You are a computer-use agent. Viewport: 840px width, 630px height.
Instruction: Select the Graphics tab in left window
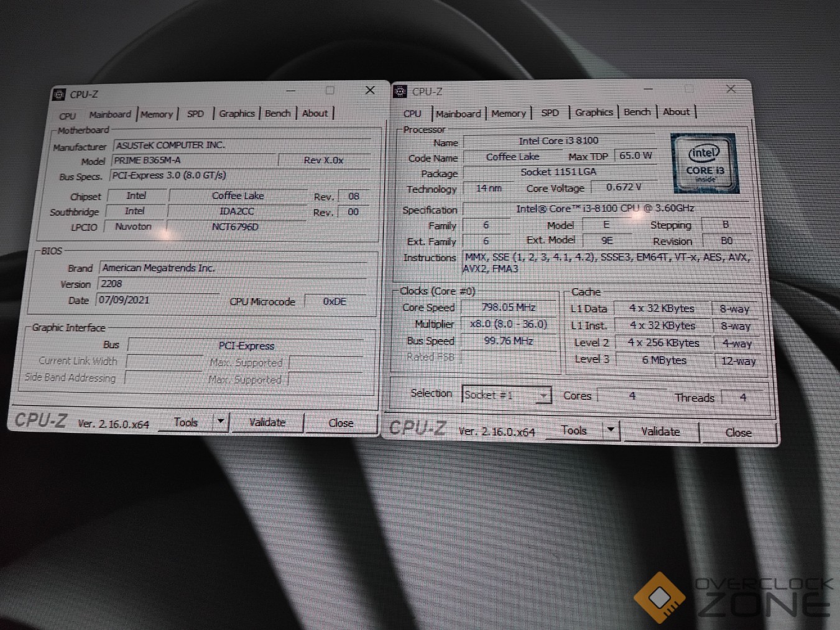tap(237, 114)
